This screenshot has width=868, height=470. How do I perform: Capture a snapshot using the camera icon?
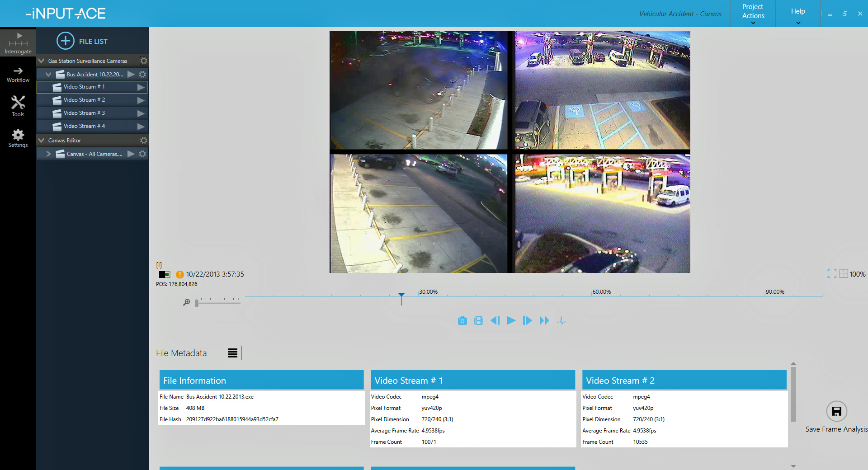pos(462,320)
